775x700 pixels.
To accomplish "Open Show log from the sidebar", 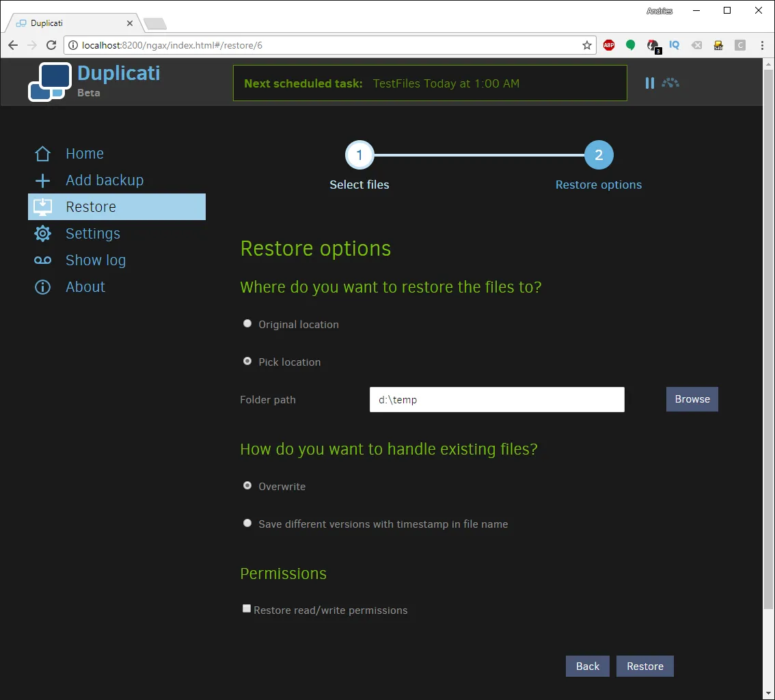I will click(96, 260).
